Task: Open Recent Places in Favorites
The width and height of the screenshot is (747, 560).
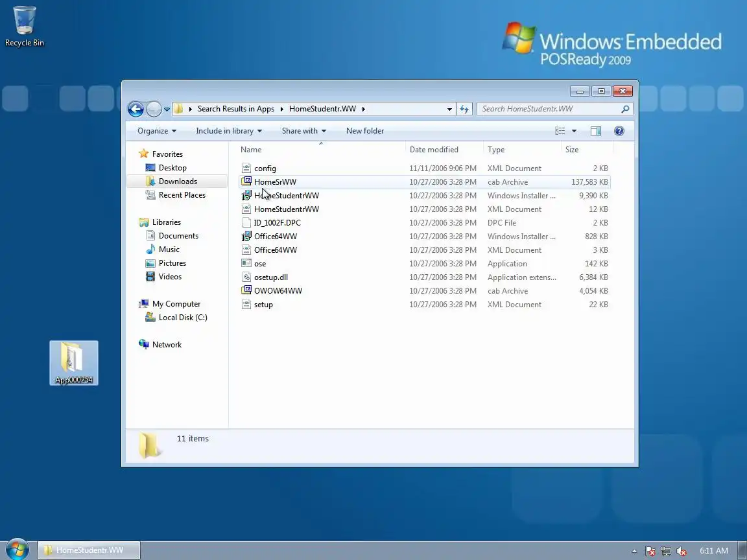Action: (x=182, y=194)
